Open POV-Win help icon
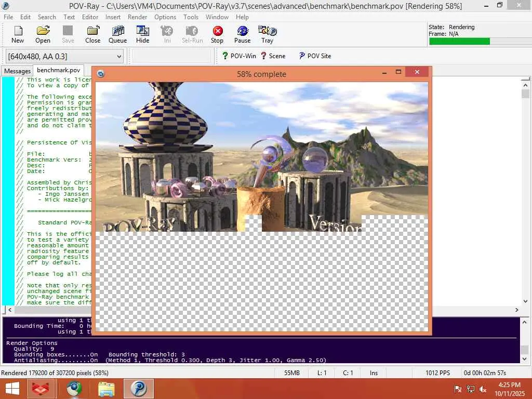Image resolution: width=532 pixels, height=399 pixels. (239, 56)
